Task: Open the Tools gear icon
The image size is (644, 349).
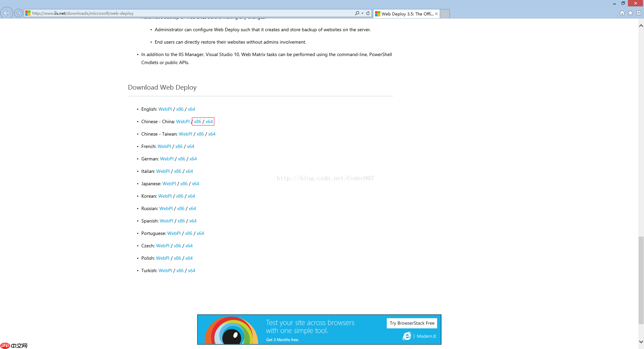Action: [x=639, y=13]
